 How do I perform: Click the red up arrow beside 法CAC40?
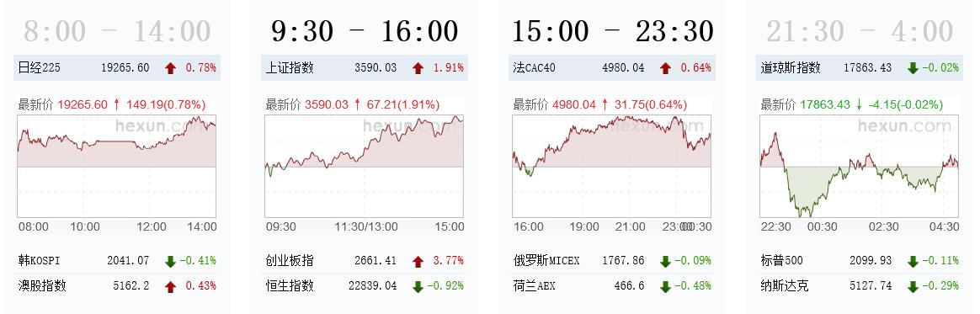click(x=665, y=68)
